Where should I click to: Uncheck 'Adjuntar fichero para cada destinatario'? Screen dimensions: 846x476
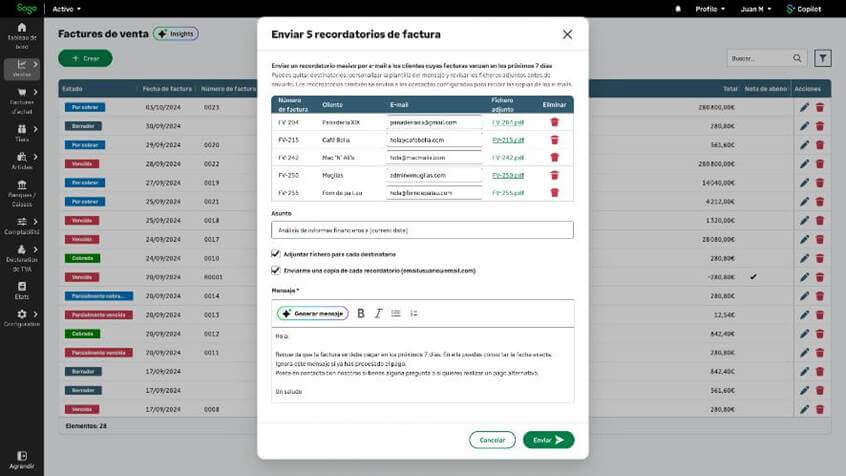(276, 254)
